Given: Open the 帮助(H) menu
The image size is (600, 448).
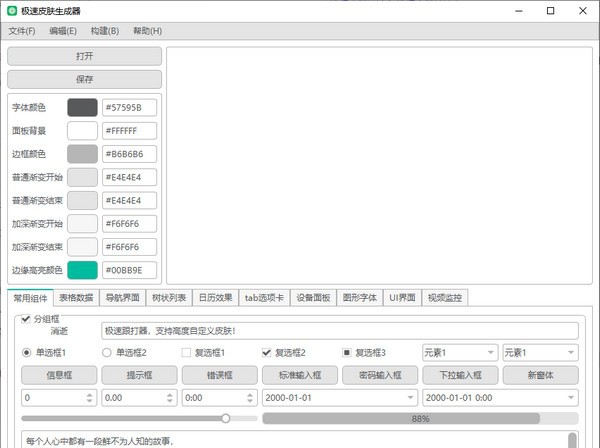Looking at the screenshot, I should point(147,31).
